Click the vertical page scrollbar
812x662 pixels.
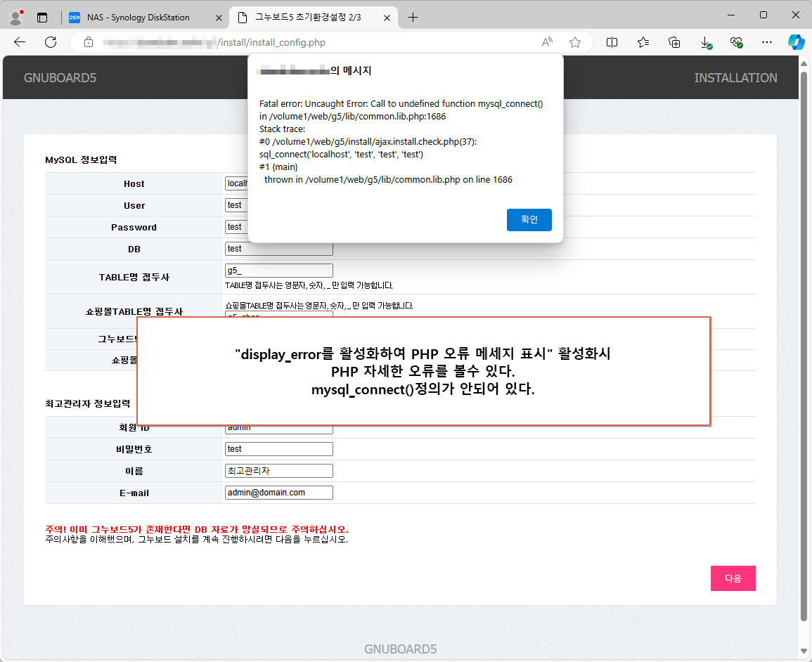(x=804, y=346)
